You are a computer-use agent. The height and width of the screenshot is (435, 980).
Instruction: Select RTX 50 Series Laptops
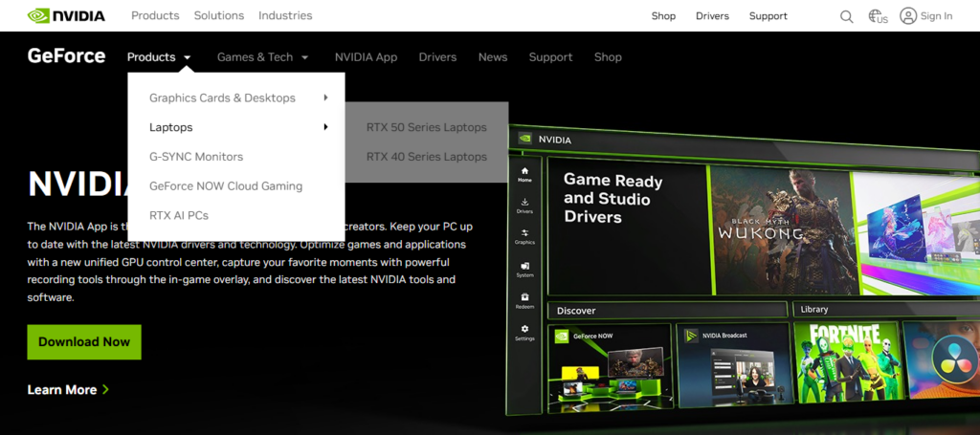[x=426, y=127]
